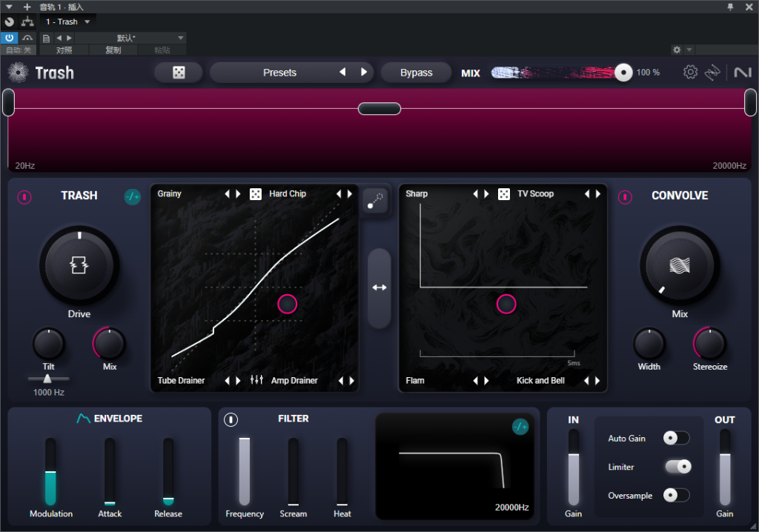Toggle host plugin power button

[9, 38]
